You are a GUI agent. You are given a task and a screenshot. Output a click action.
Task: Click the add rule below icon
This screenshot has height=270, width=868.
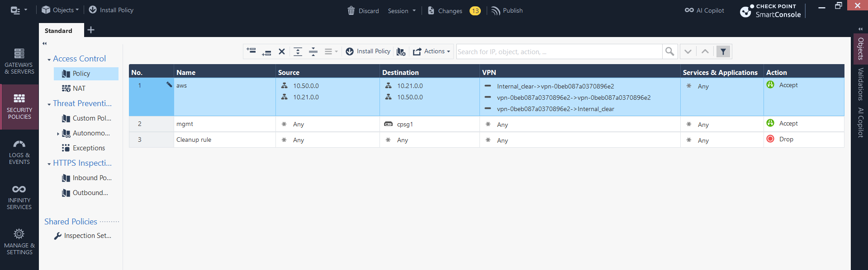[x=266, y=52]
